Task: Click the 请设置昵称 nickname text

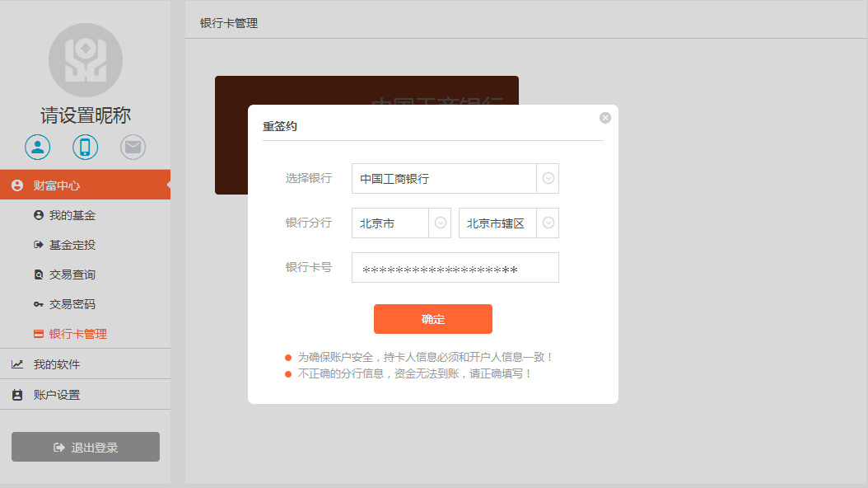Action: coord(86,115)
